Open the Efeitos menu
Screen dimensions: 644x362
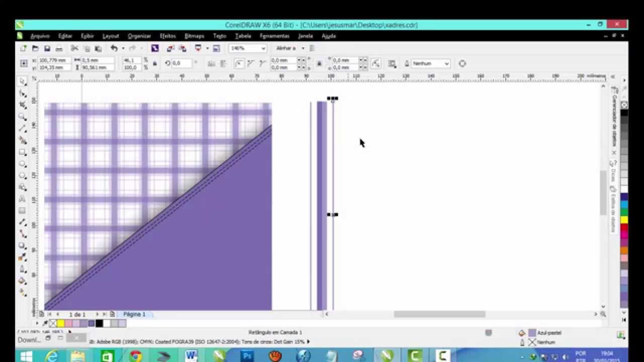click(168, 36)
